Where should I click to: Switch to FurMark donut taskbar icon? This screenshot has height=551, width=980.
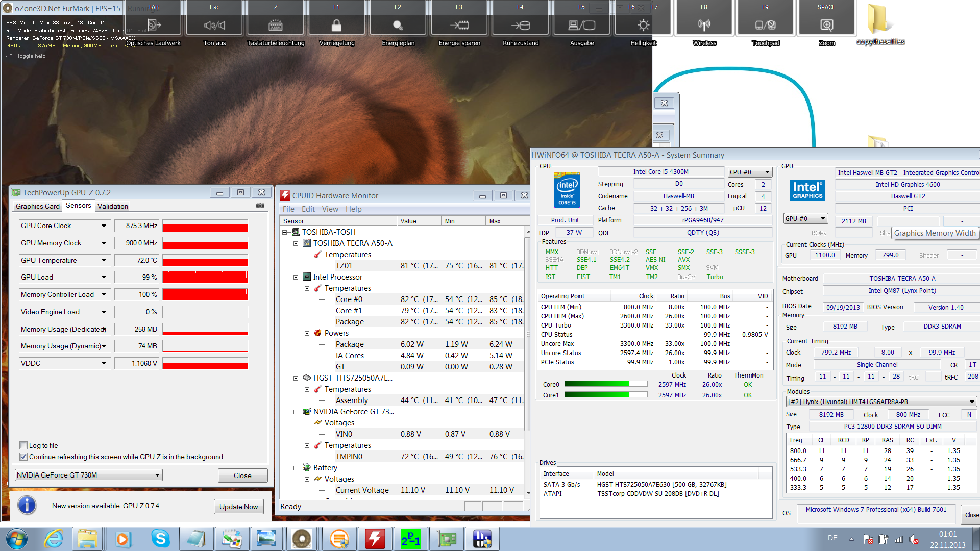tap(302, 539)
